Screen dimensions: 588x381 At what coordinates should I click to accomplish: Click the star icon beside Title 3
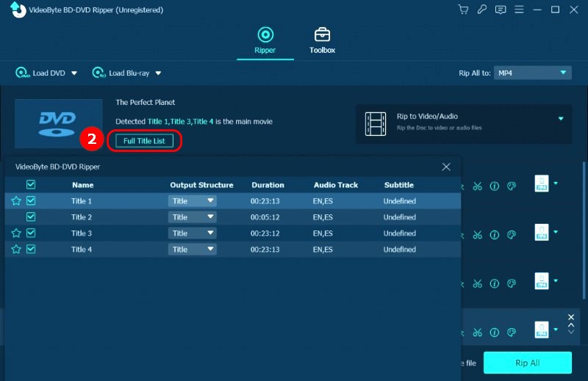click(x=16, y=233)
